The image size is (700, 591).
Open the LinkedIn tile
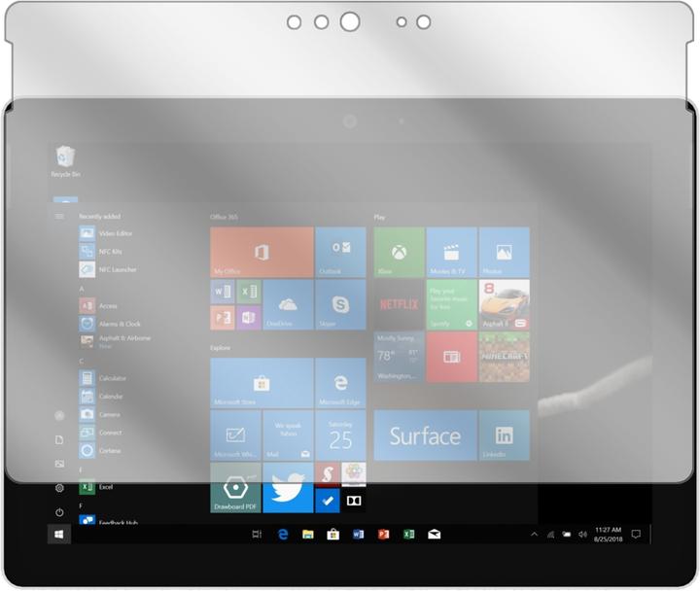(505, 435)
